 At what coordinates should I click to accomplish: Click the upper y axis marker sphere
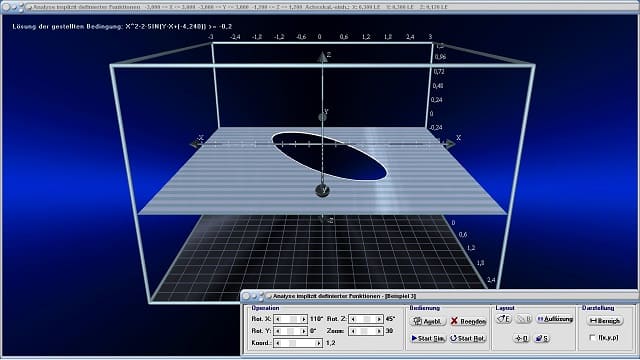coord(322,118)
